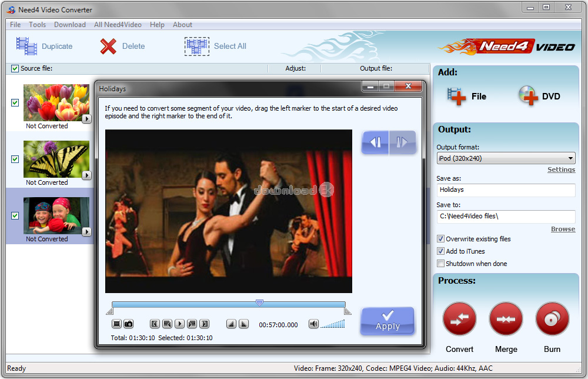Enable Shutdown when done

(441, 264)
